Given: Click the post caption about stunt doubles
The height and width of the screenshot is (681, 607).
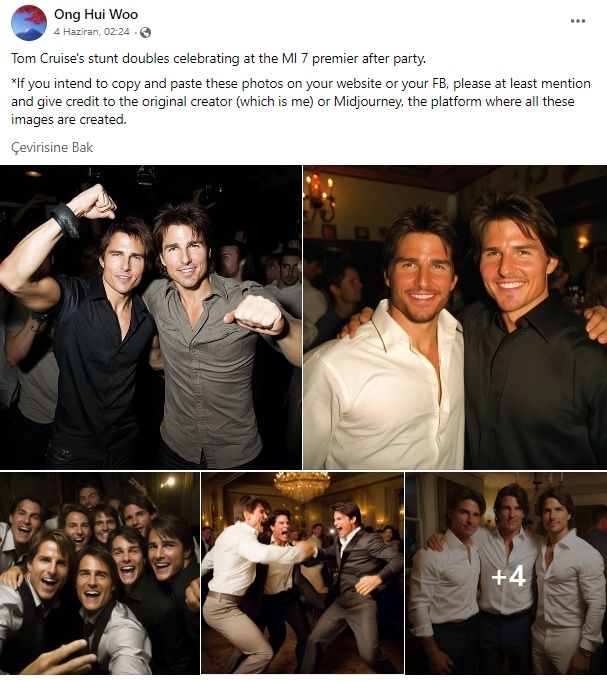Looking at the screenshot, I should [x=218, y=58].
